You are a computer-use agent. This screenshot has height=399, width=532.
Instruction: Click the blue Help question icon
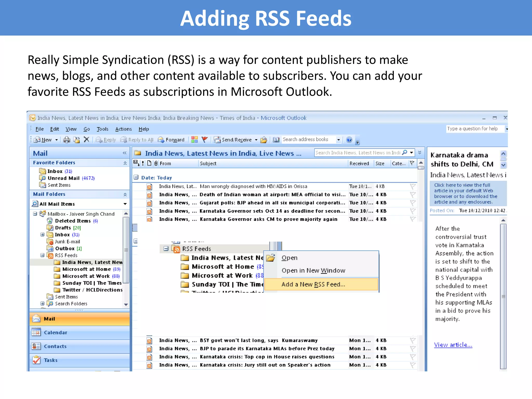[349, 140]
